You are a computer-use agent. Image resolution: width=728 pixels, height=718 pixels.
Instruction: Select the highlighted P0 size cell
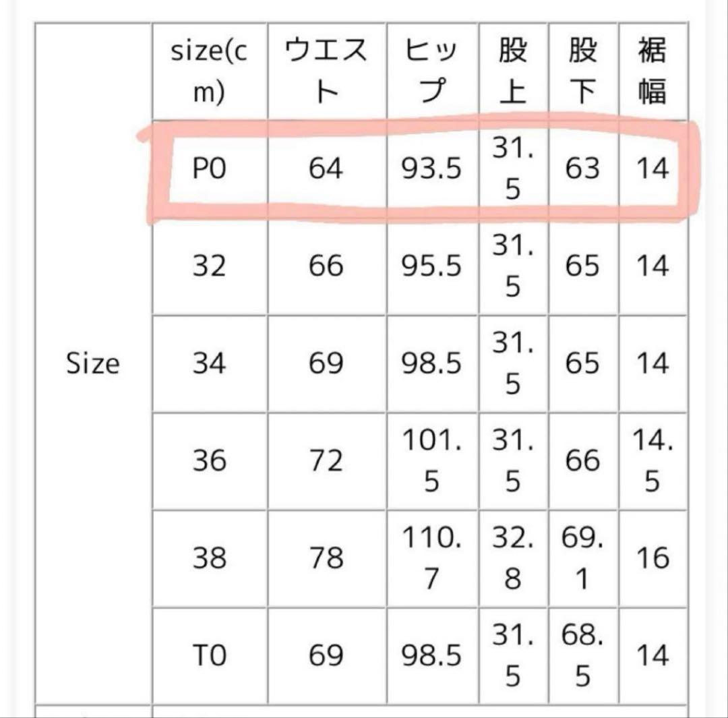click(x=210, y=169)
